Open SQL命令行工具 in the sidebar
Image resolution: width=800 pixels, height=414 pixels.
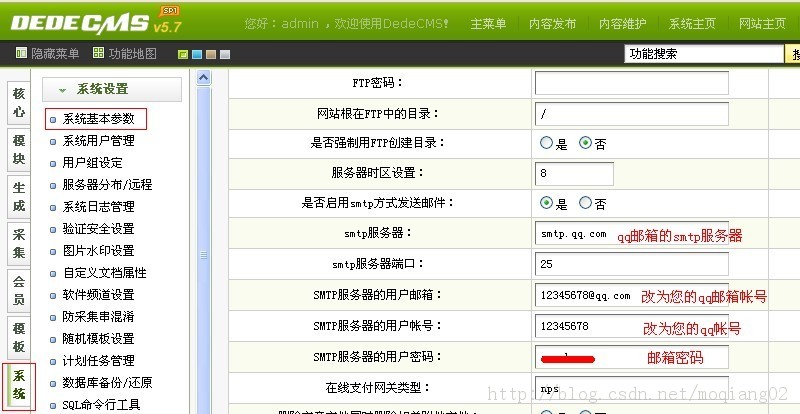101,404
